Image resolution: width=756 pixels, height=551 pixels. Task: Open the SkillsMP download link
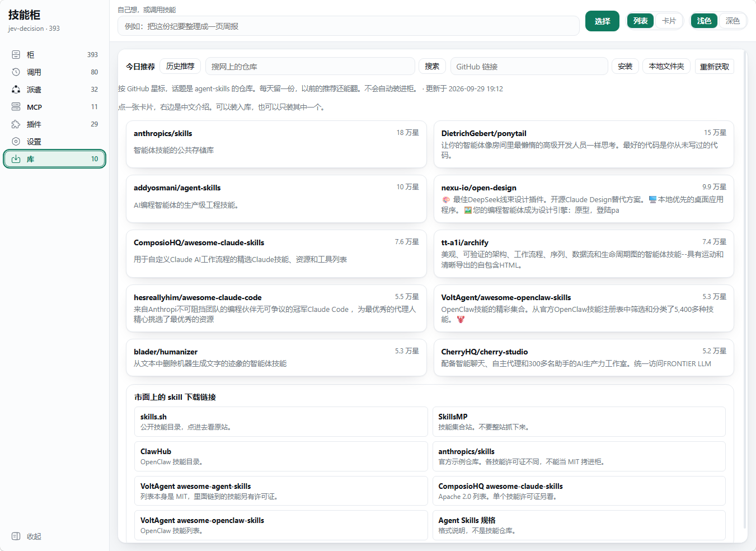pyautogui.click(x=579, y=422)
